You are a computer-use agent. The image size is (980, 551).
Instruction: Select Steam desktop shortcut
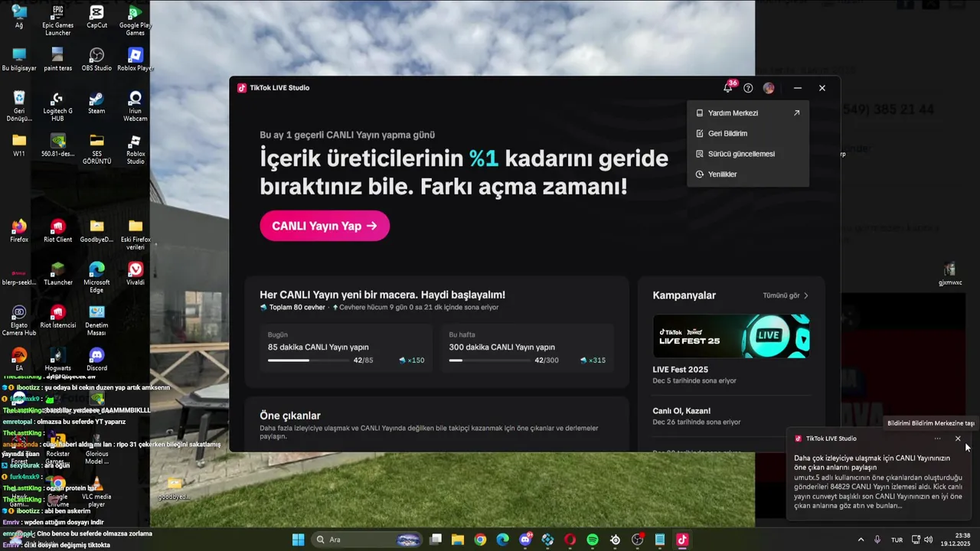(x=96, y=103)
